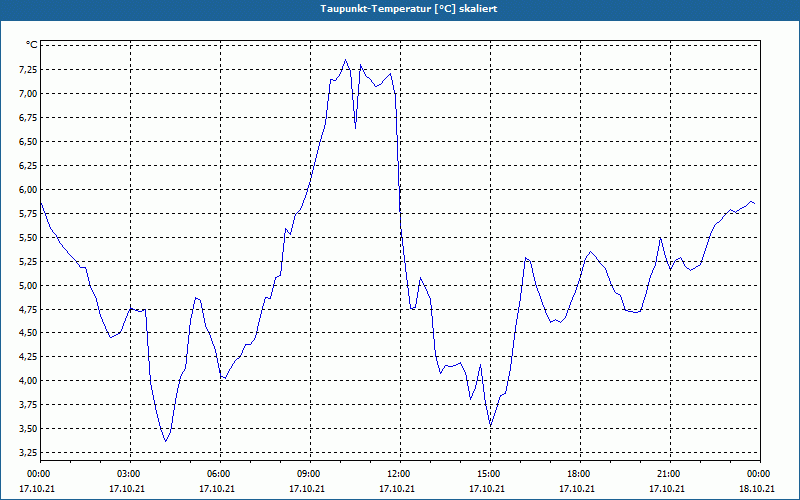Click the 5,75 axis tick label

tap(28, 213)
